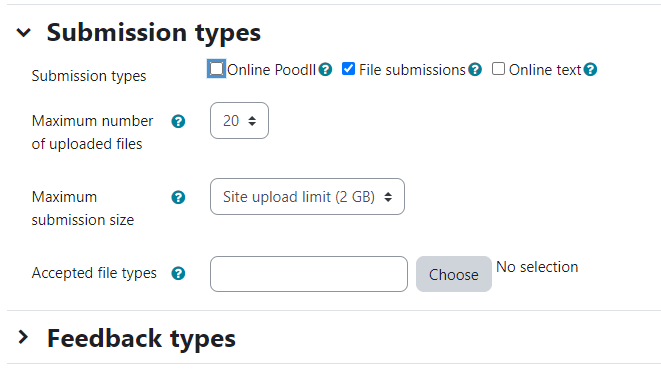Click the Choose file types button
Viewport: 661px width, 374px height.
[454, 274]
